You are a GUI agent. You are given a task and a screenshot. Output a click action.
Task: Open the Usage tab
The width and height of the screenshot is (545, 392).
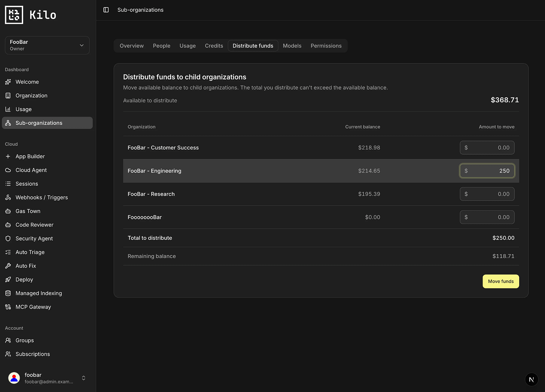click(188, 46)
